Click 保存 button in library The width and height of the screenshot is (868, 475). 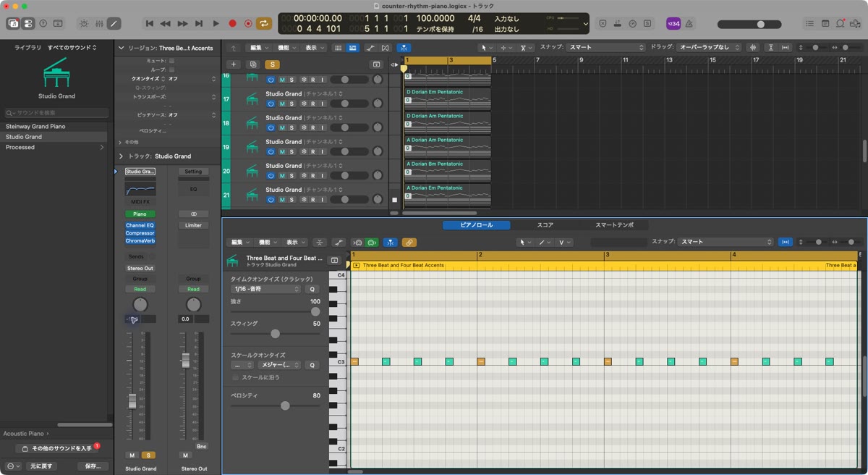(92, 466)
